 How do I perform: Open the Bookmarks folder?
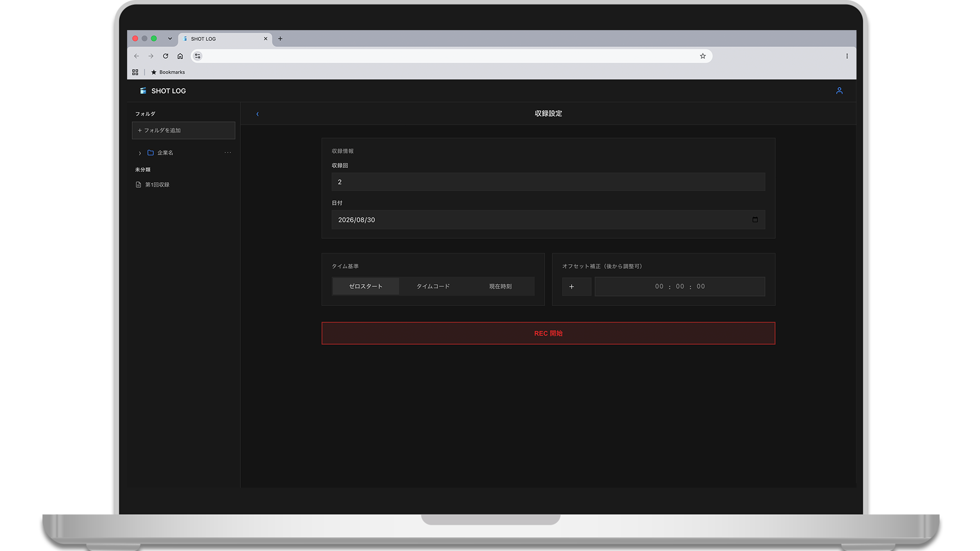168,72
